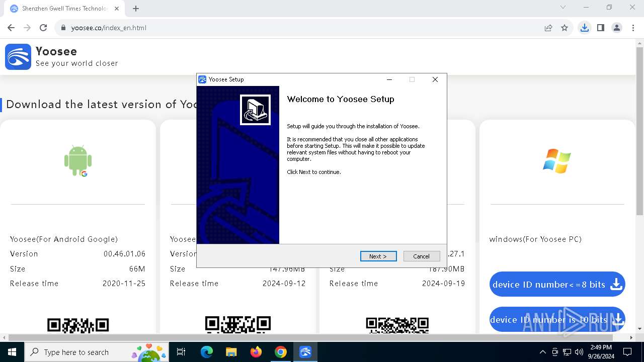This screenshot has width=644, height=362.
Task: Click the 2:49 PM taskbar clock
Action: [x=601, y=352]
